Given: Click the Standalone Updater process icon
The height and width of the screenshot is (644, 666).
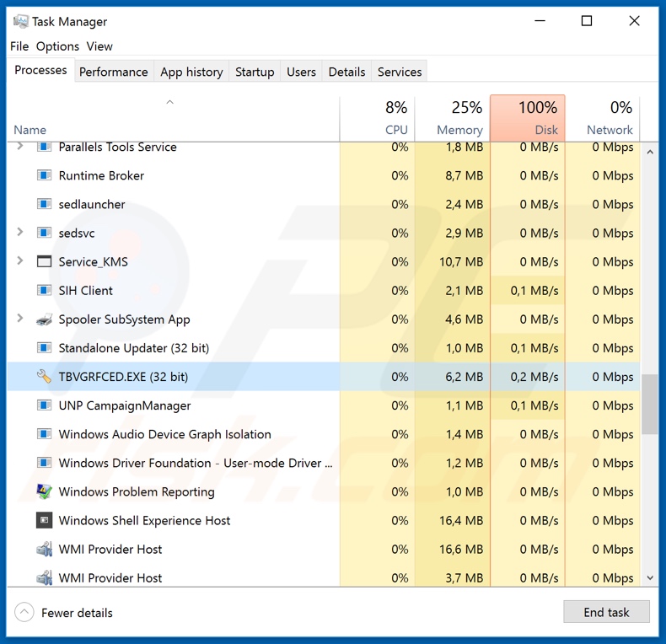Looking at the screenshot, I should (44, 348).
